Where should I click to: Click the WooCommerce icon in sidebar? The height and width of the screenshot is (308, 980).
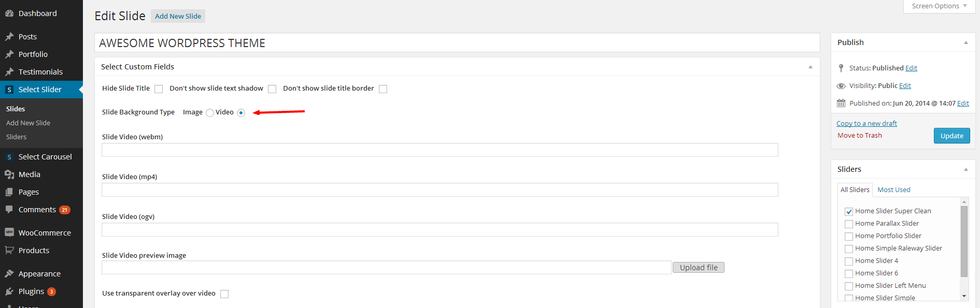pos(9,233)
